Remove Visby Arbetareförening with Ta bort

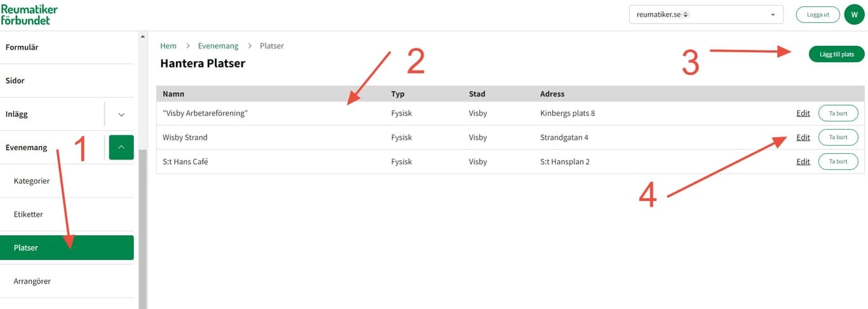click(838, 113)
